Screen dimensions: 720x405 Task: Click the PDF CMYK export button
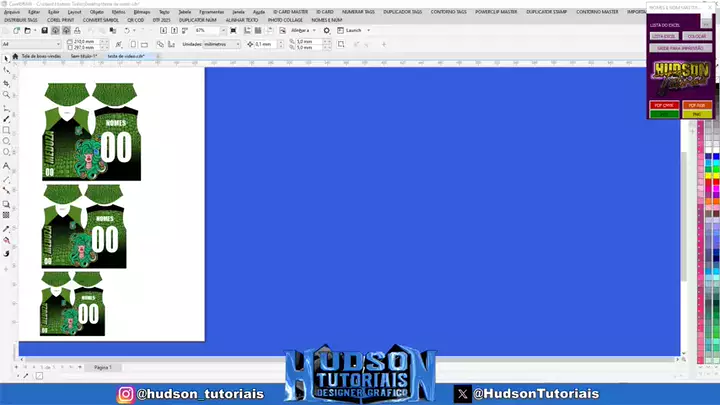[664, 104]
